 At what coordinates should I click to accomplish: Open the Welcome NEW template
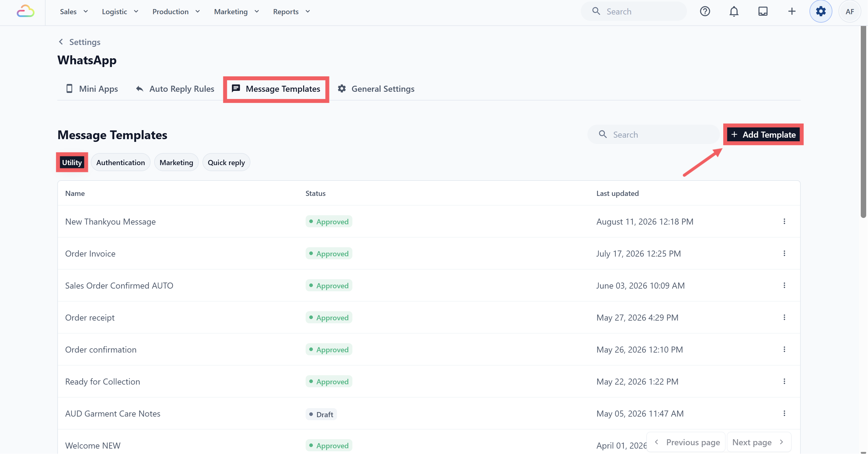93,446
